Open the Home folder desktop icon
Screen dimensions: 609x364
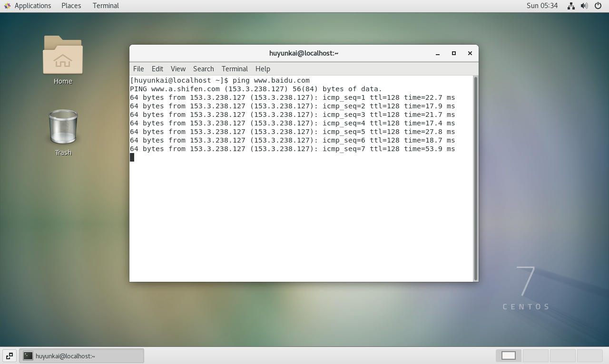[63, 55]
